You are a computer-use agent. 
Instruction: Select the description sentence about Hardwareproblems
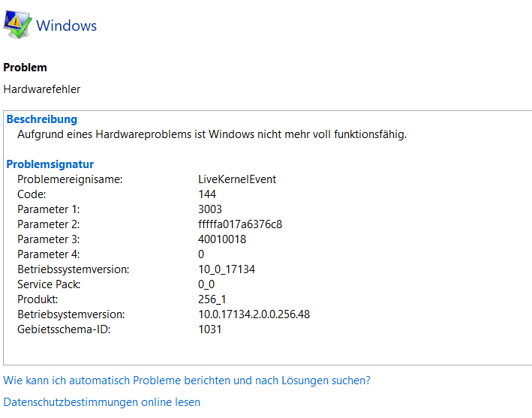212,134
